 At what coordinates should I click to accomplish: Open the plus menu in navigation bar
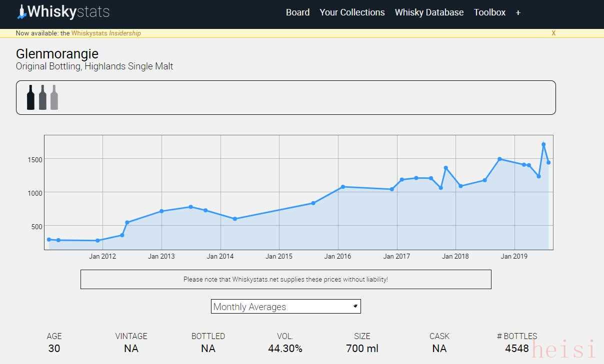click(x=518, y=12)
